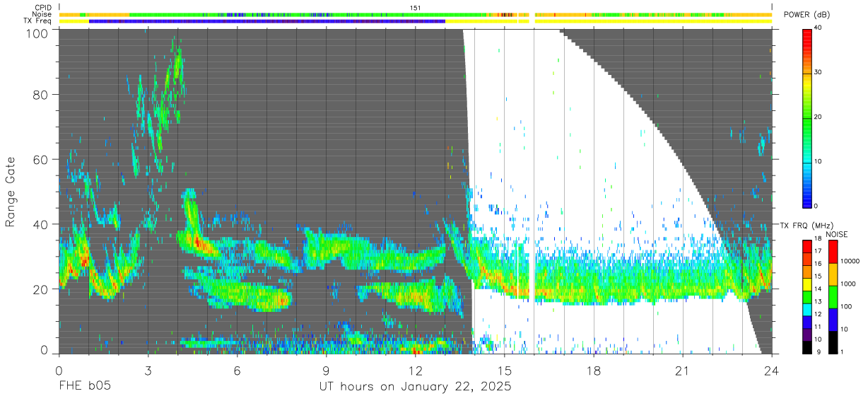Click the x-axis tick label '24'

772,370
